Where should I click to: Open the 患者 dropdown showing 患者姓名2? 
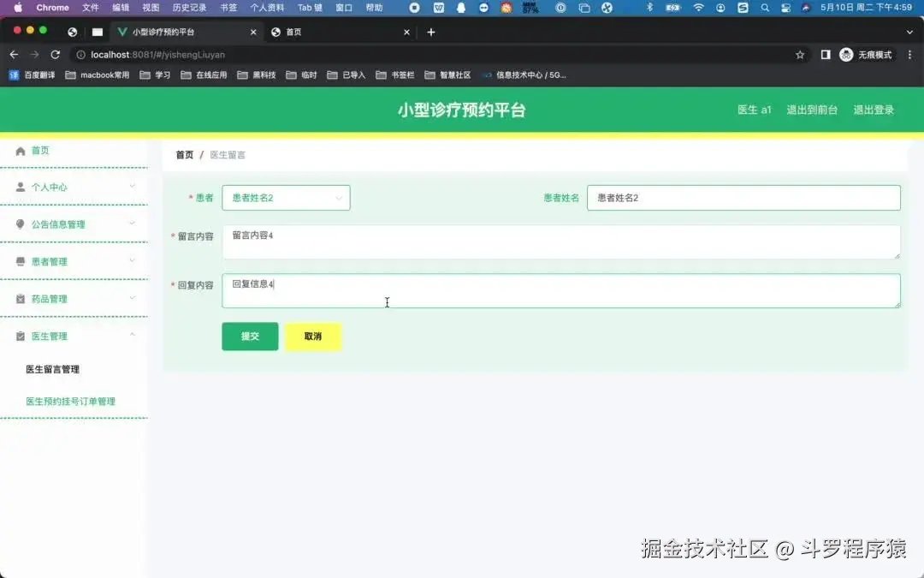click(286, 198)
